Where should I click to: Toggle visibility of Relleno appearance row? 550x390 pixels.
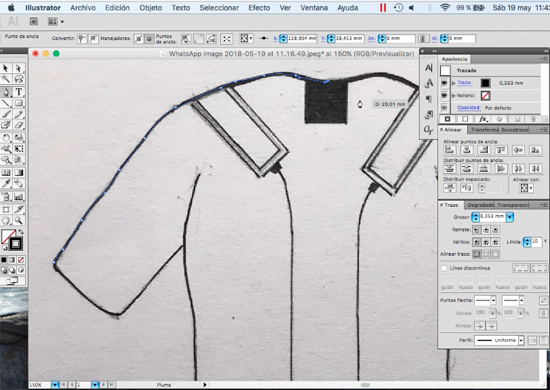[x=444, y=95]
